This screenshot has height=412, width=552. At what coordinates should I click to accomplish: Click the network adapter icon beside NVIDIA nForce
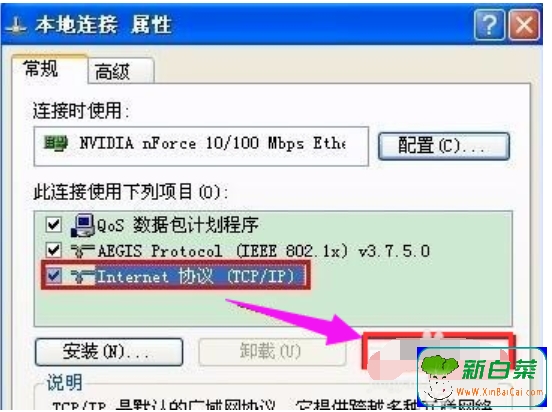pyautogui.click(x=55, y=143)
